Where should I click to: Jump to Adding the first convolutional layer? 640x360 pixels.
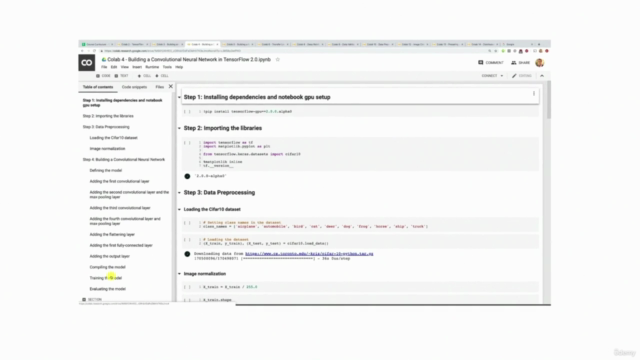coord(120,181)
